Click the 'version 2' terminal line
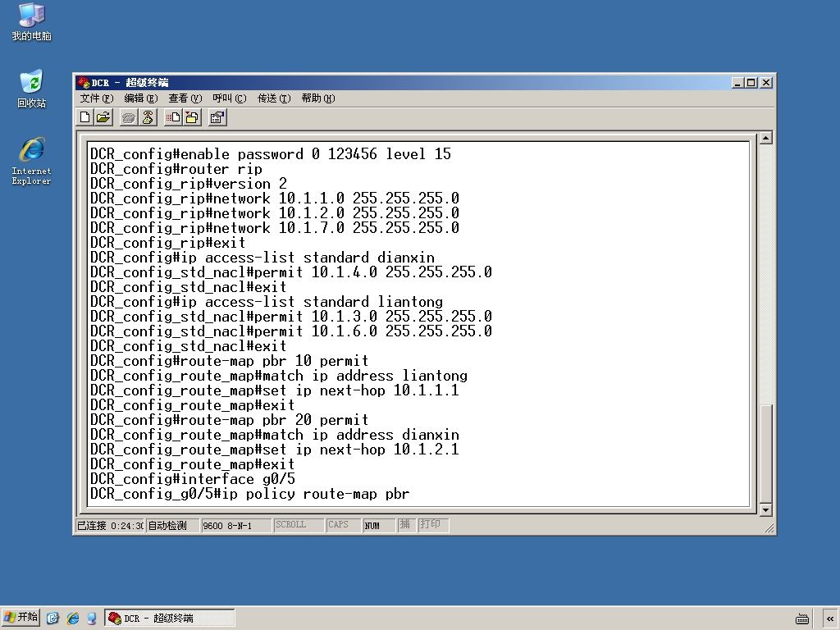 click(x=189, y=184)
